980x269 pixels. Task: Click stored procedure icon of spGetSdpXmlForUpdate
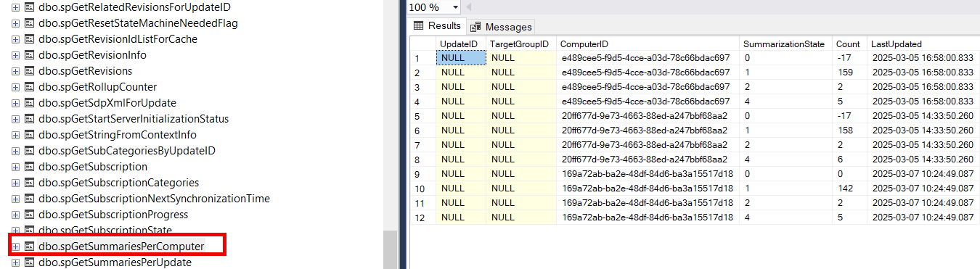[x=30, y=103]
